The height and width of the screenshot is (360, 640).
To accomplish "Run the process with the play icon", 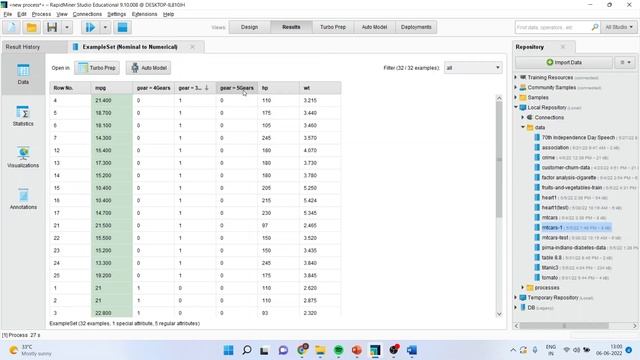I will 90,27.
